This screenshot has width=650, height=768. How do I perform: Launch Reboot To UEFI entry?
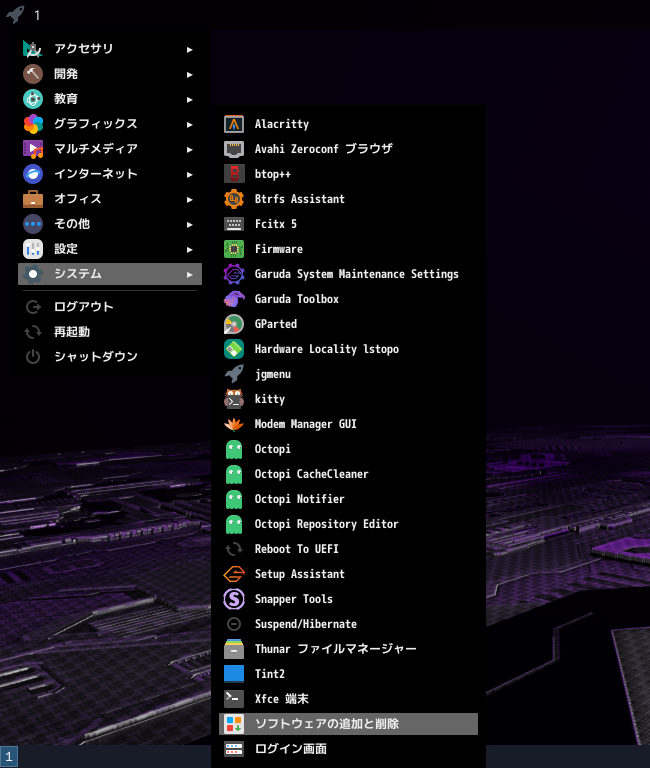point(348,549)
